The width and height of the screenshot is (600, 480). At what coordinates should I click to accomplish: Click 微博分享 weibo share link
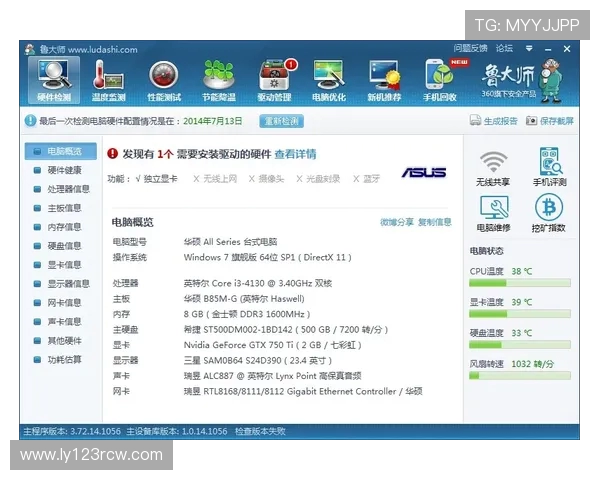click(397, 222)
